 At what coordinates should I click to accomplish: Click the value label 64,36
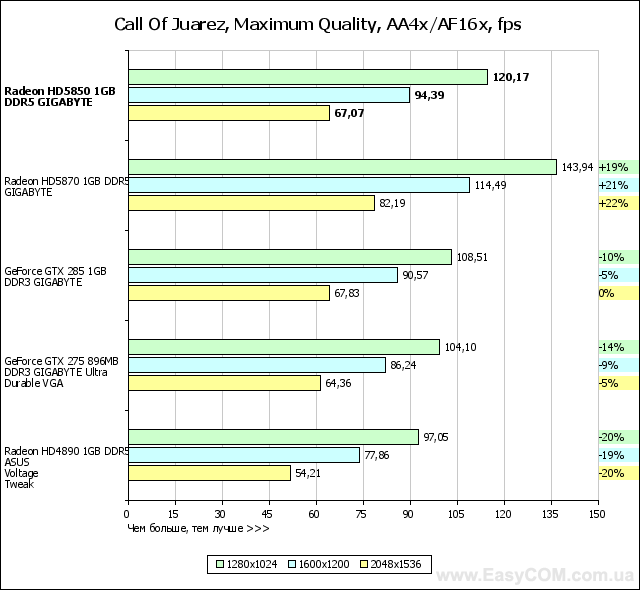338,383
